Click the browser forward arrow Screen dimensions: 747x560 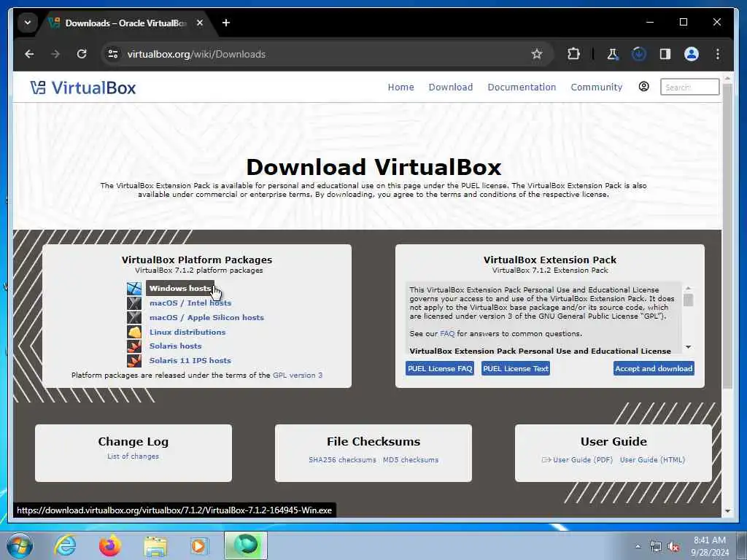pyautogui.click(x=55, y=54)
